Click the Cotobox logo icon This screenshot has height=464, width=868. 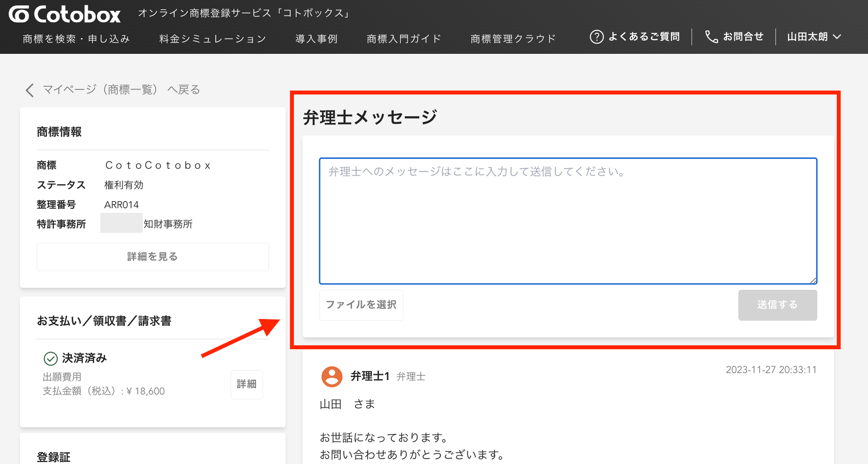pyautogui.click(x=19, y=14)
